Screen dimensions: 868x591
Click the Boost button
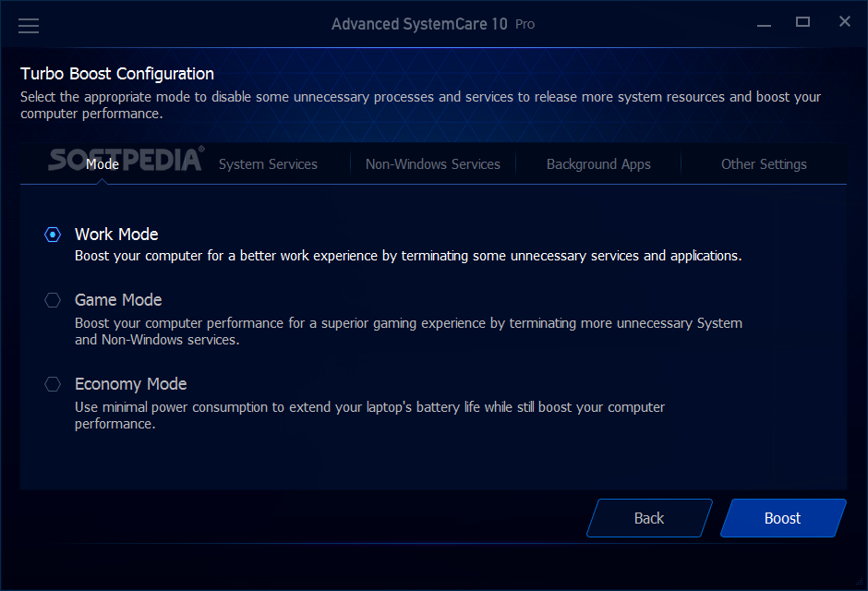point(783,518)
